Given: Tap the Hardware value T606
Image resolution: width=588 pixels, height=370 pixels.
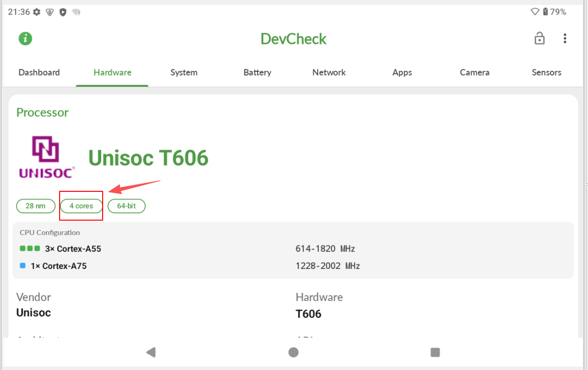Looking at the screenshot, I should coord(308,314).
